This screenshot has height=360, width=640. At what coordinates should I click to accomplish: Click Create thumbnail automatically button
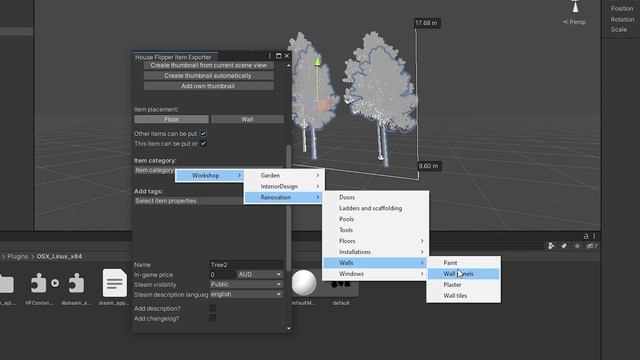click(208, 76)
